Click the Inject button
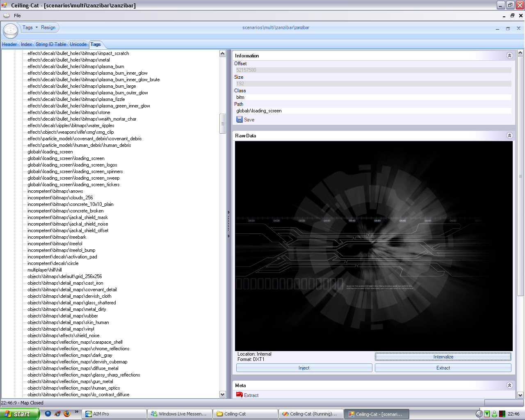This screenshot has width=525, height=420. coord(304,368)
